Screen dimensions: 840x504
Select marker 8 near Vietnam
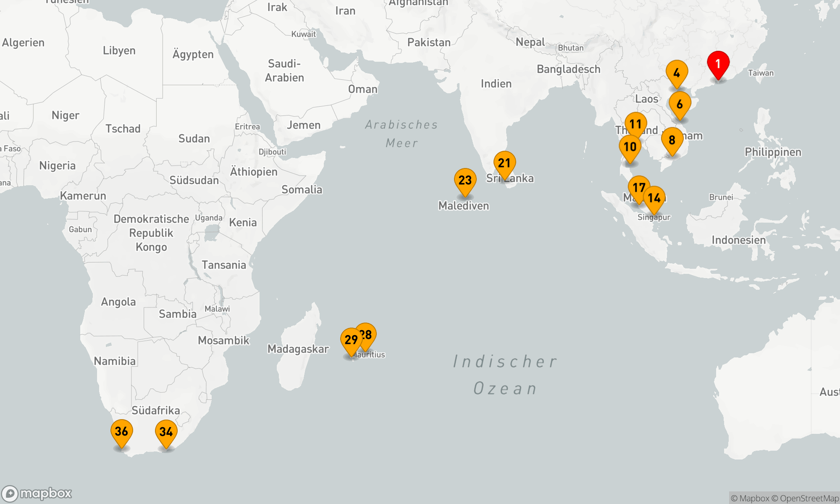click(x=672, y=140)
